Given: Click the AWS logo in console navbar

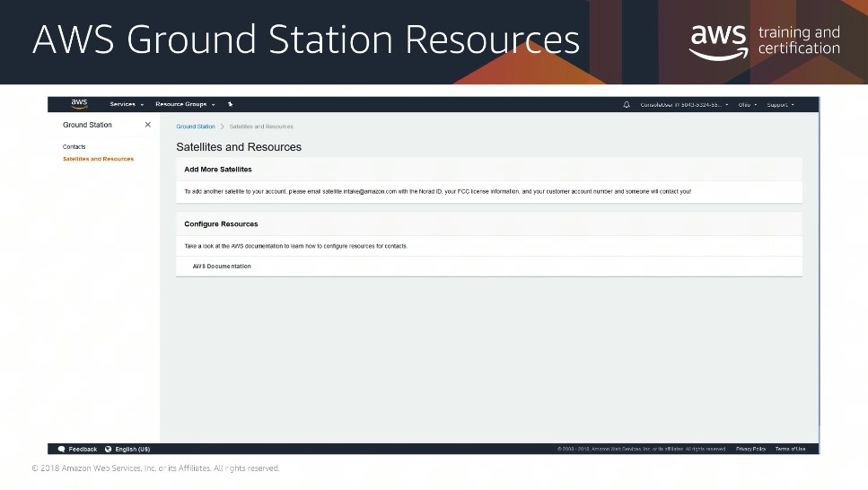Looking at the screenshot, I should [79, 103].
